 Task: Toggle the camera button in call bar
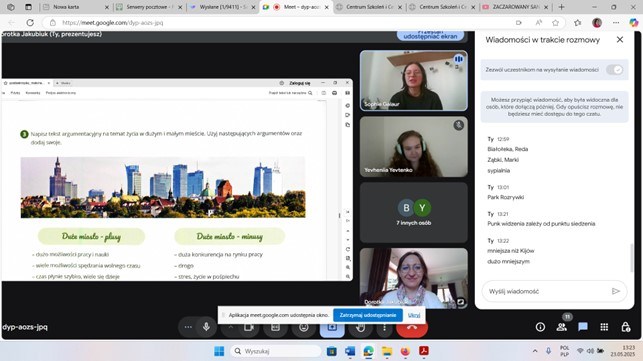pos(249,327)
